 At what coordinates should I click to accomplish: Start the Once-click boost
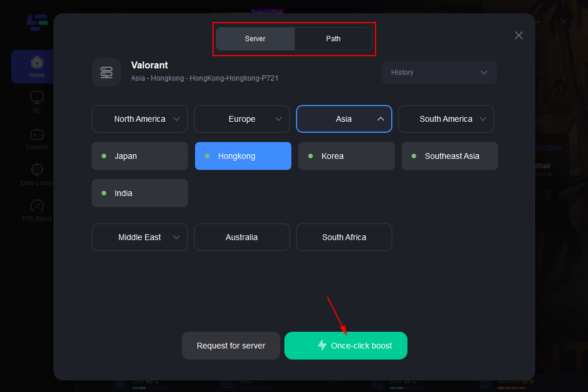(x=346, y=346)
